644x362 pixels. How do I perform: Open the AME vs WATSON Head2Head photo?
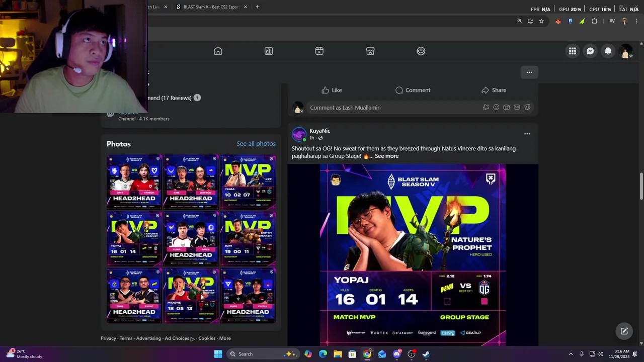coord(191,182)
